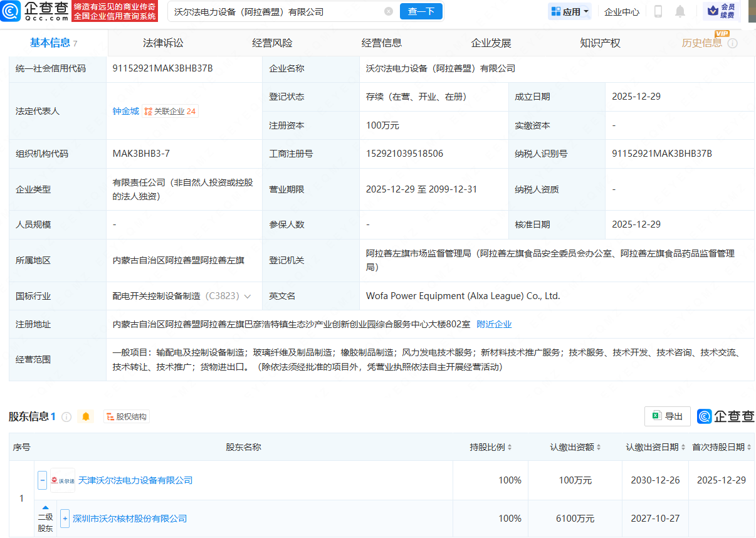Open the mobile app phone icon
756x538 pixels.
click(658, 11)
